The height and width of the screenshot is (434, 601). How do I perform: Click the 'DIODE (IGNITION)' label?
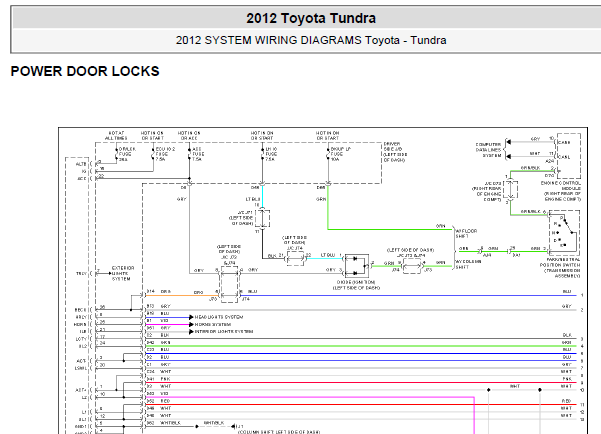(356, 284)
